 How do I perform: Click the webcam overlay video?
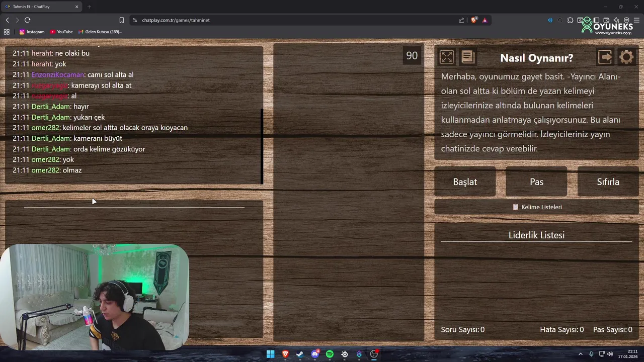click(95, 297)
